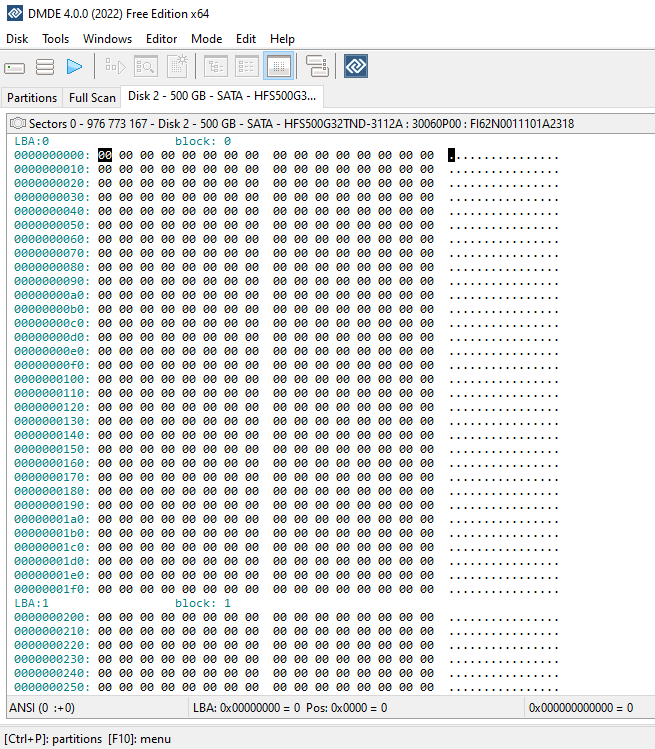Image resolution: width=655 pixels, height=749 pixels.
Task: Switch to the tree panel view icon
Action: pyautogui.click(x=215, y=66)
